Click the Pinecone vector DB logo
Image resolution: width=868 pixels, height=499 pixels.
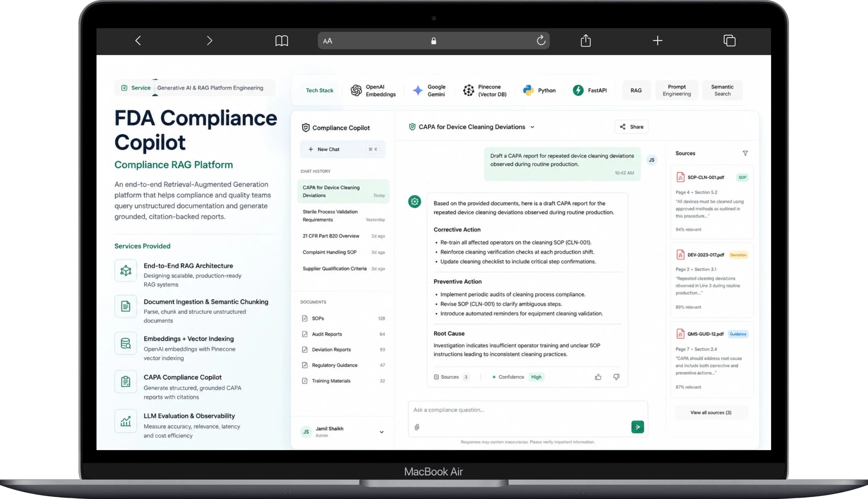468,90
